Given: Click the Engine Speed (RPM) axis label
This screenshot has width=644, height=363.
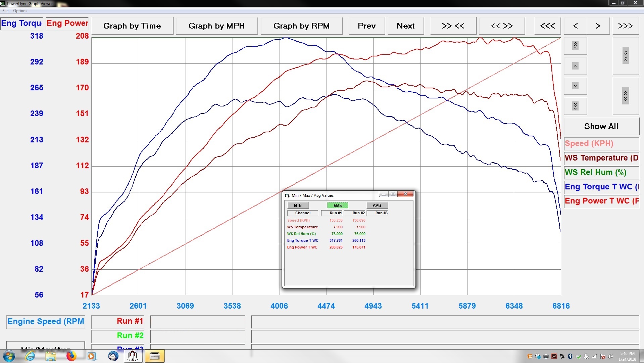Looking at the screenshot, I should (46, 322).
